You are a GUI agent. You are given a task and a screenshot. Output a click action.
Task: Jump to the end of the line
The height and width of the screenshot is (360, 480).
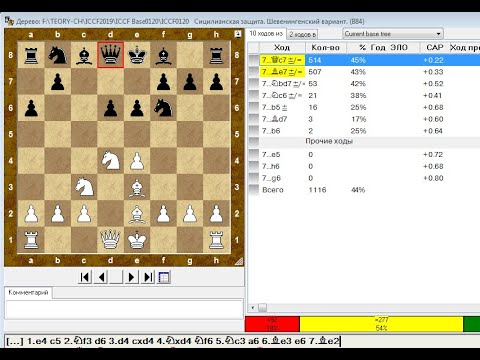148,277
